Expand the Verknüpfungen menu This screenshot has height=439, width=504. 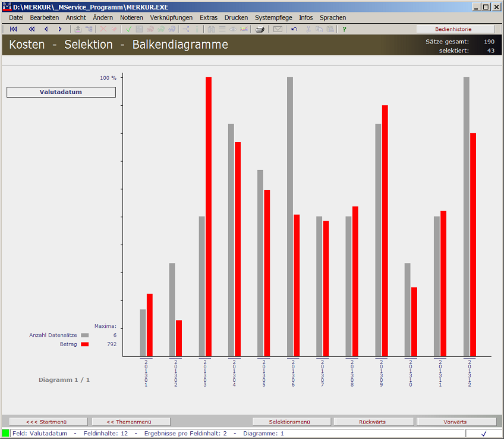[171, 18]
